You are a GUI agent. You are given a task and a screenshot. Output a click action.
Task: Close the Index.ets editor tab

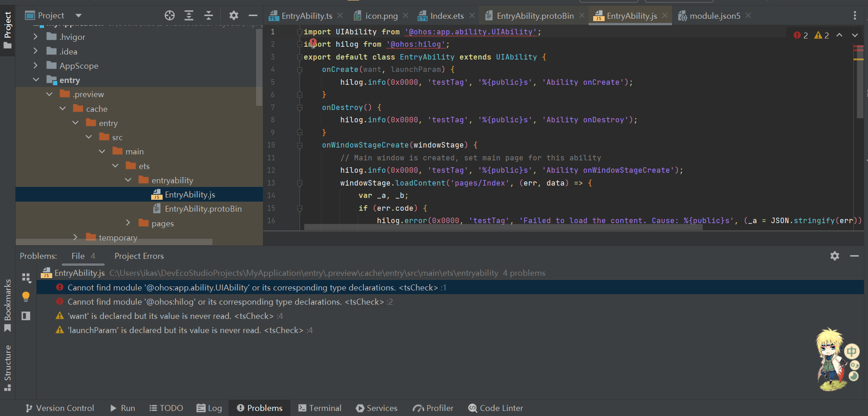coord(472,16)
